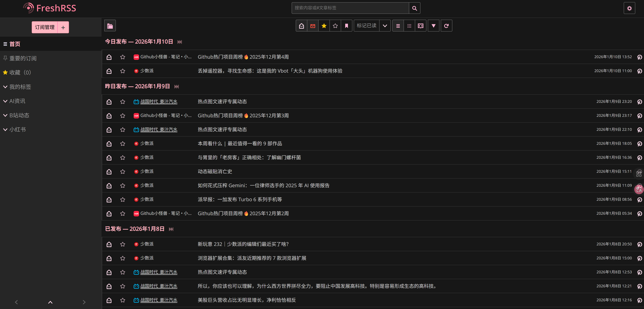Screen dimensions: 644x309
Task: Expand the AI资讯 category
Action: point(5,101)
